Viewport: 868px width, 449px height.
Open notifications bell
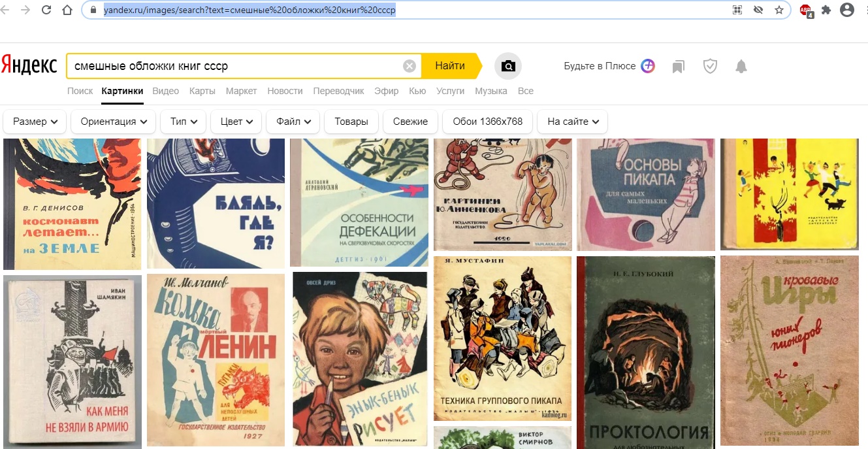pos(741,66)
